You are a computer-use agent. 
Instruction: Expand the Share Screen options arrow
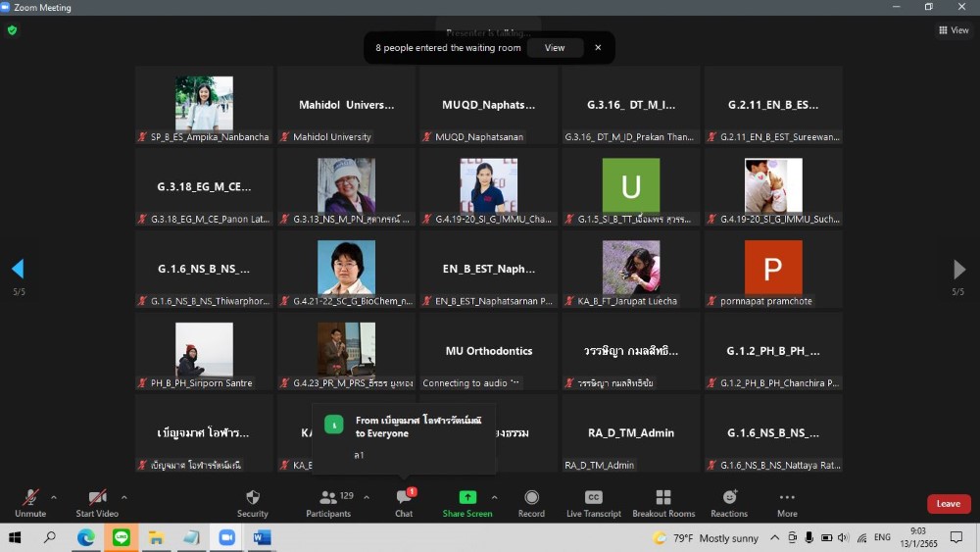(x=494, y=497)
